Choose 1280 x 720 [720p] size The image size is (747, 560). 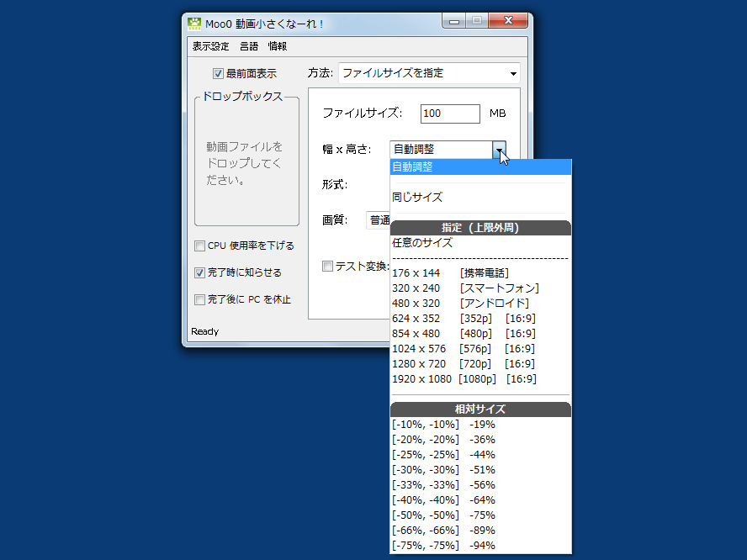(x=480, y=364)
